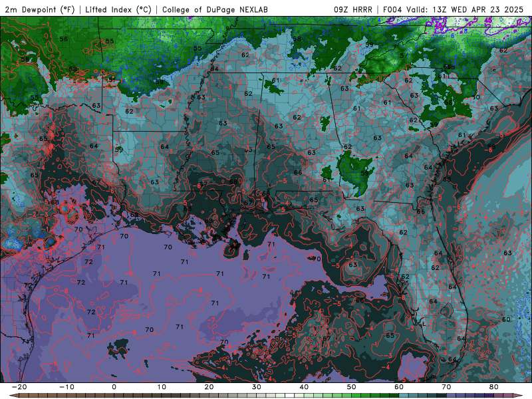Screen dimensions: 532x399
Task: Click the right arrow end of the colorbar
Action: [518, 396]
